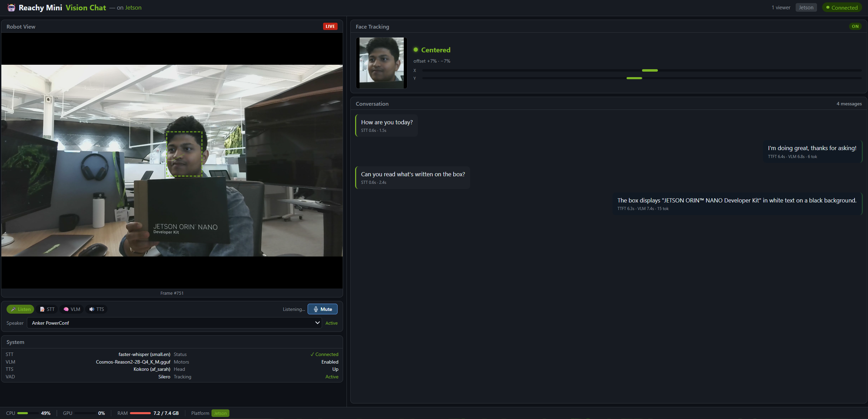
Task: Click the document icon next to STT
Action: (42, 309)
